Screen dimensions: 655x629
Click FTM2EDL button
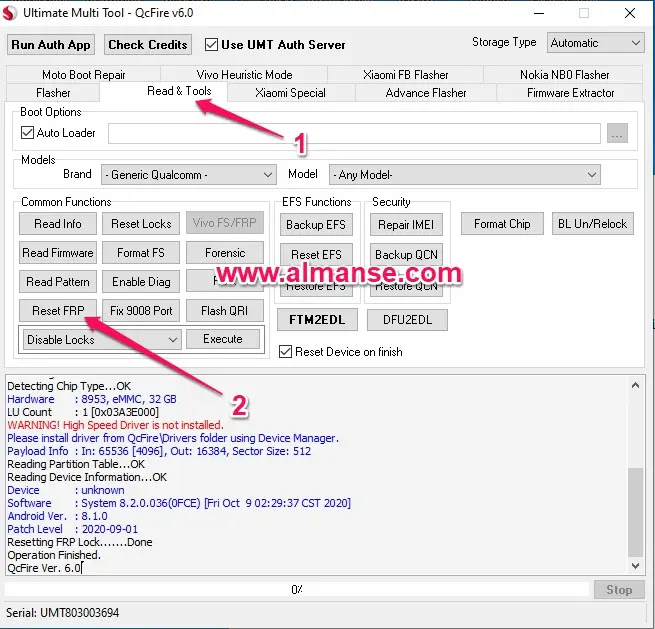[317, 320]
